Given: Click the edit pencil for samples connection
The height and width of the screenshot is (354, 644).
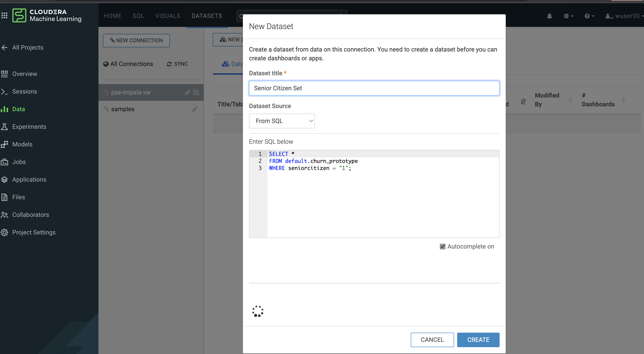Looking at the screenshot, I should pos(195,109).
